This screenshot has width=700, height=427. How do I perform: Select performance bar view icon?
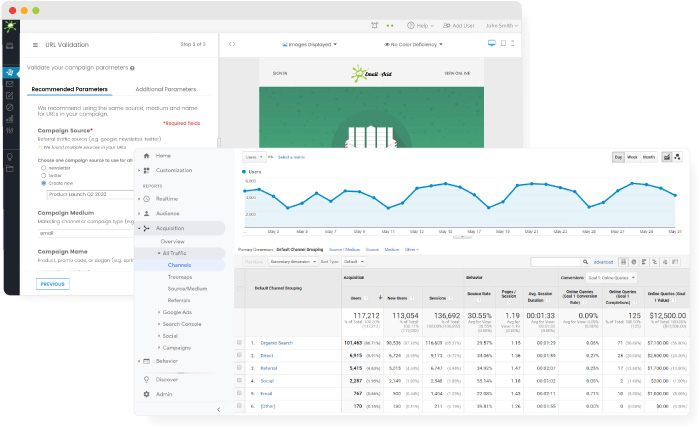click(x=644, y=262)
